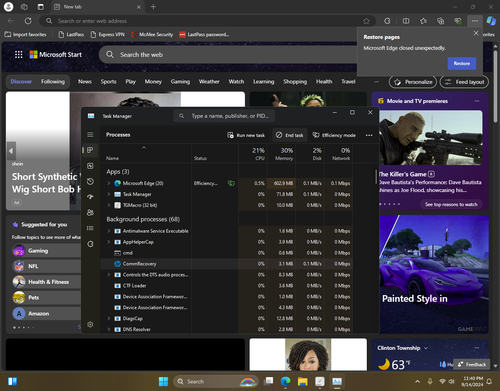Open Task Manager more options ellipsis
The width and height of the screenshot is (500, 391).
pyautogui.click(x=369, y=135)
